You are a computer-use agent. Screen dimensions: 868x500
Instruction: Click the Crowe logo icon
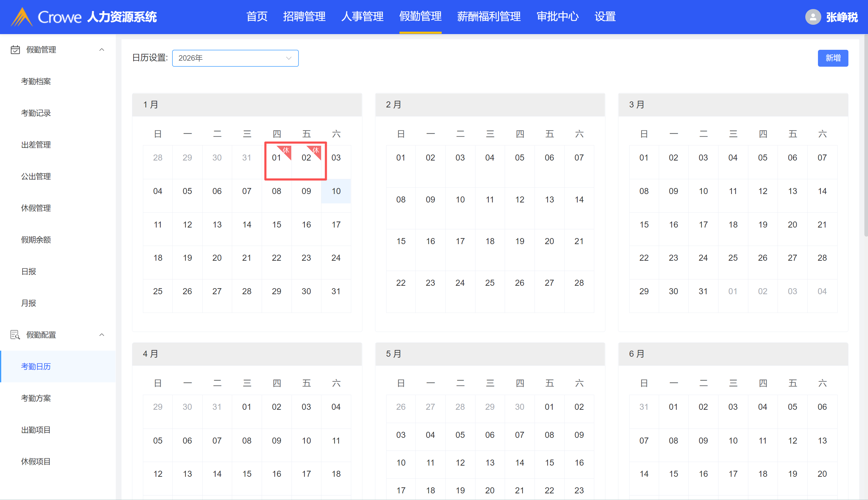point(21,17)
